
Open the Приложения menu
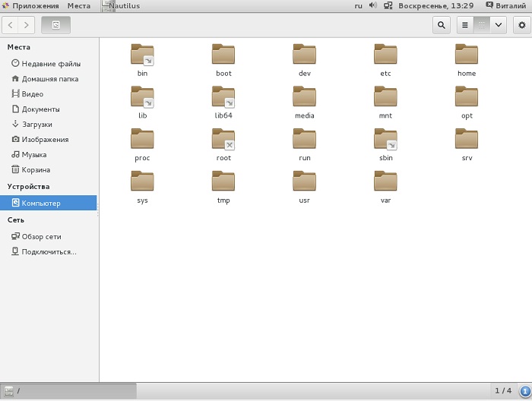tap(31, 6)
